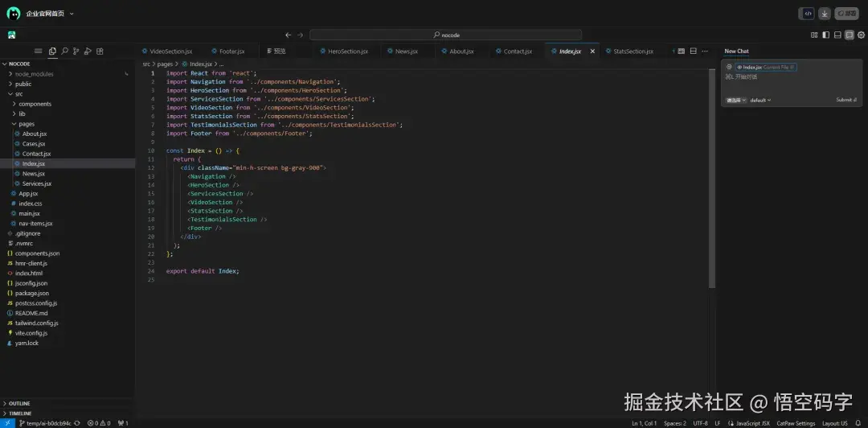Click the @ mention icon in chat
This screenshot has height=428, width=868.
(729, 67)
